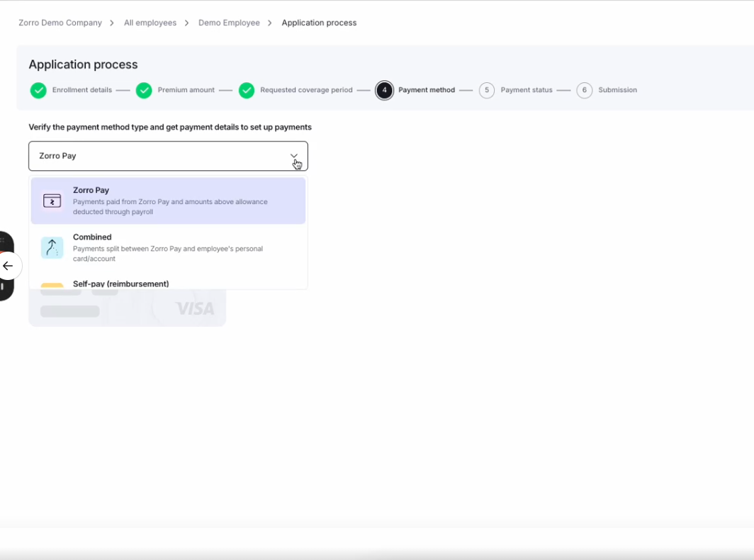Go to All employees breadcrumb

[x=150, y=23]
